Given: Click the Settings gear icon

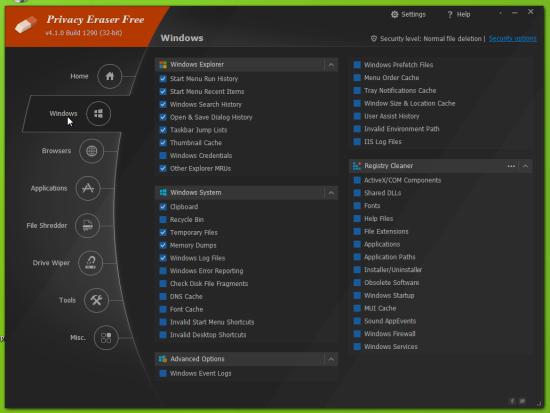Looking at the screenshot, I should (395, 14).
